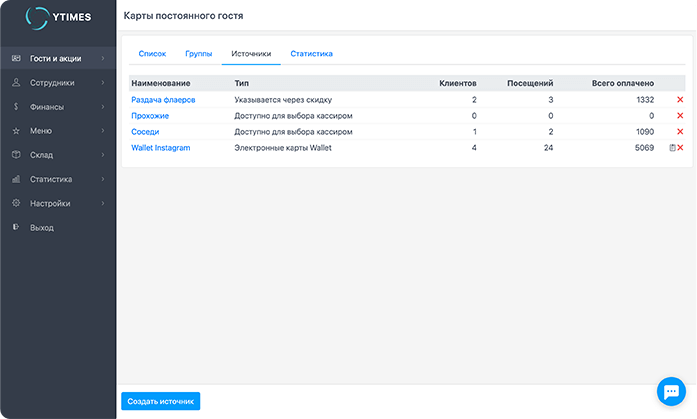
Task: Open the Wallet Instagram source link
Action: pos(160,148)
